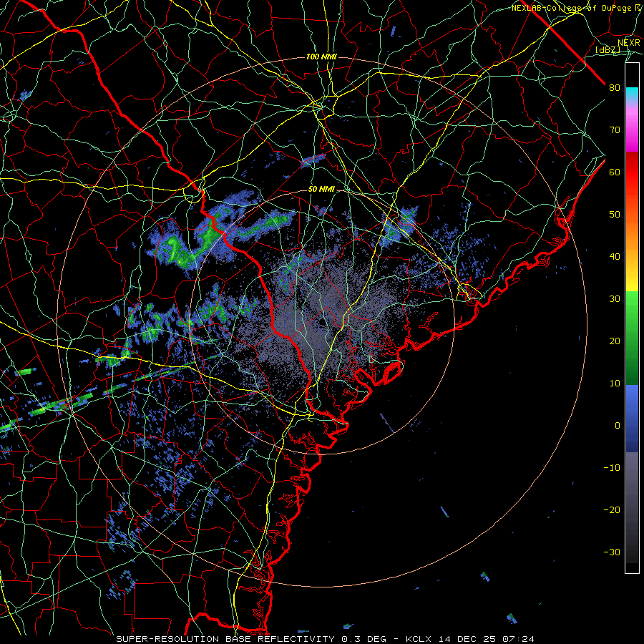Click the '-30' value on the color scale
Viewport: 644px width, 644px height.
click(612, 552)
